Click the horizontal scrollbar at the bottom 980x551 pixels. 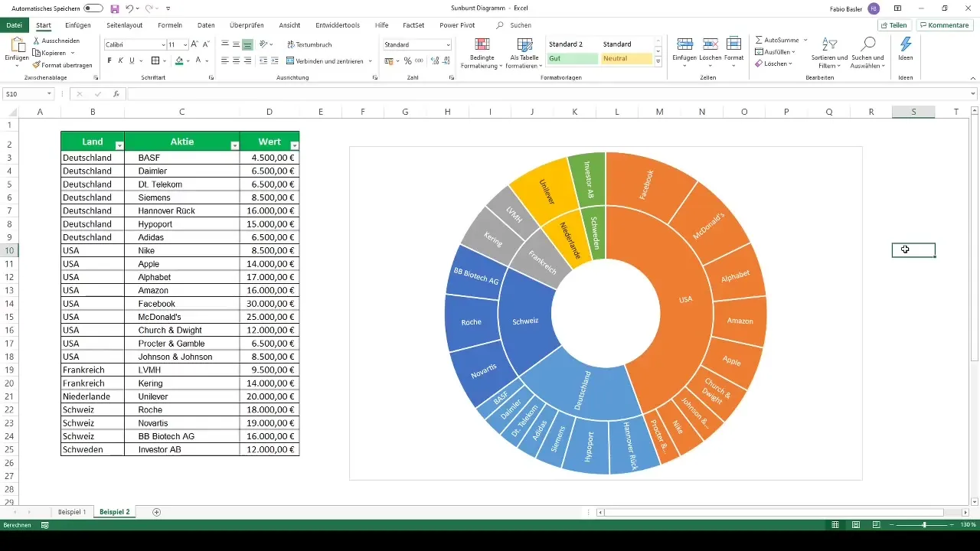click(x=773, y=512)
